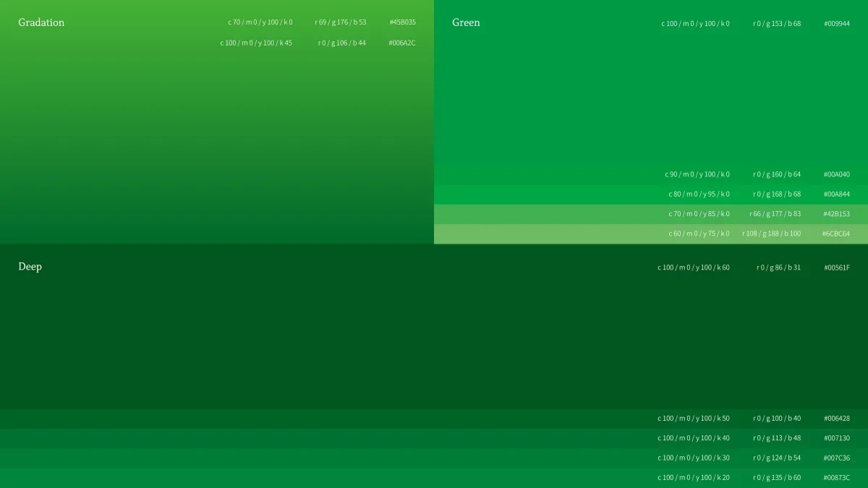Select the hex code "#007C36"
Viewport: 868px width, 488px height.
(x=837, y=458)
